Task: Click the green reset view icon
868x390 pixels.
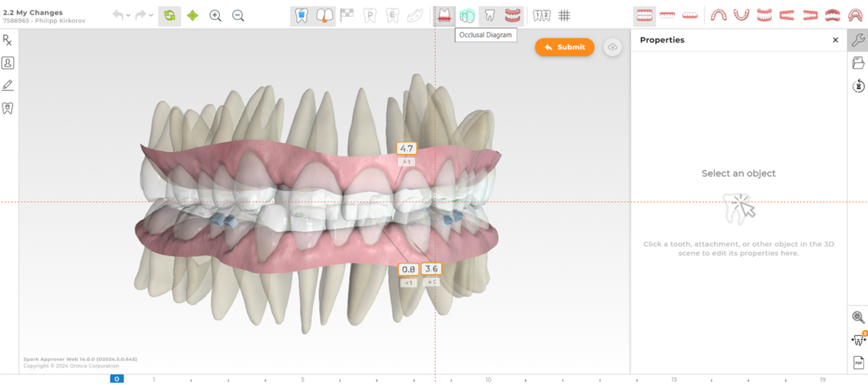Action: click(x=169, y=15)
